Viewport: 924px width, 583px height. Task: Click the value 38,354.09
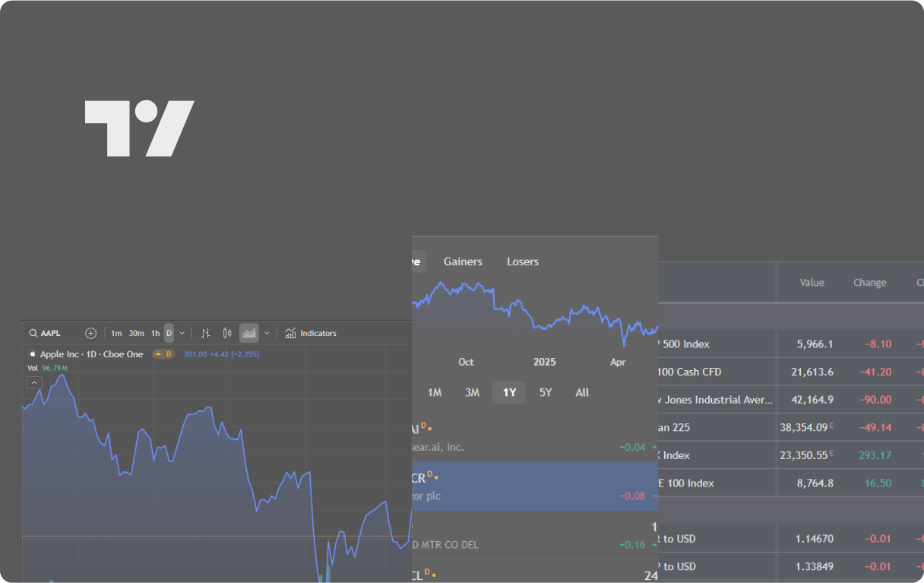pos(804,427)
